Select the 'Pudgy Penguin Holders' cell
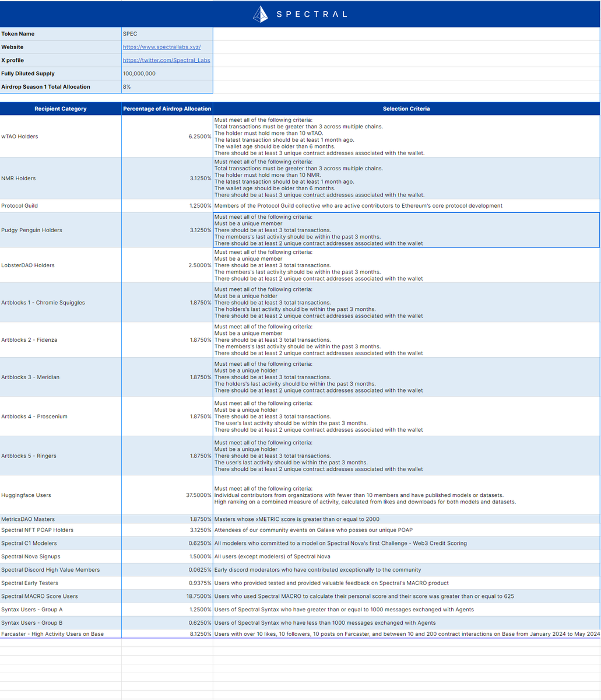The width and height of the screenshot is (601, 700). click(61, 230)
